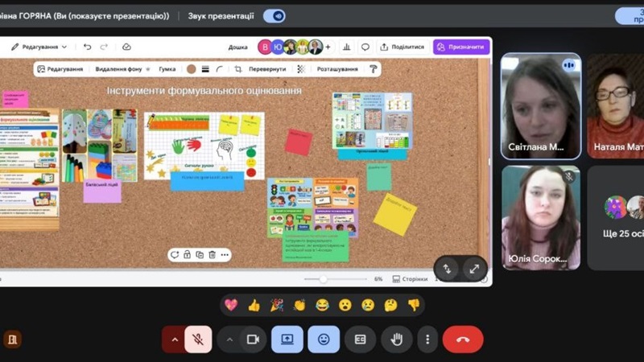This screenshot has height=362, width=644.
Task: Turn on captions in the call bar
Action: point(360,339)
